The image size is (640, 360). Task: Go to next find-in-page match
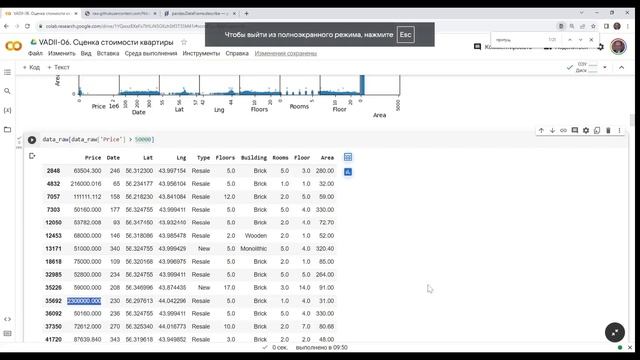(x=580, y=40)
